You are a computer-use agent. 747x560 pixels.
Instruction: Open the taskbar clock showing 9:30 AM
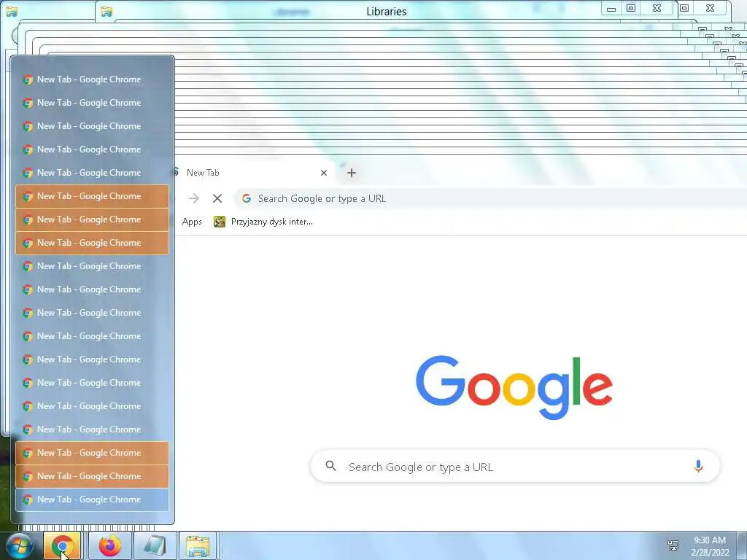710,546
